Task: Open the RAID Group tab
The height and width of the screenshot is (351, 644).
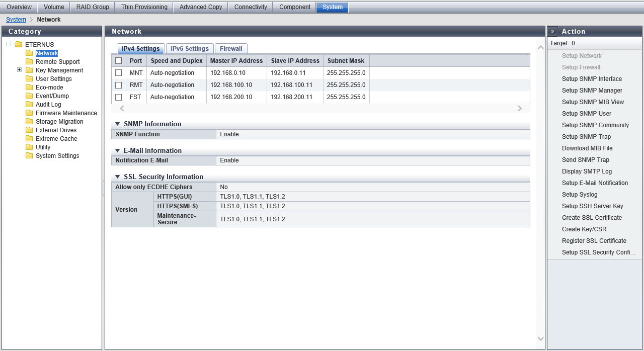Action: coord(93,7)
